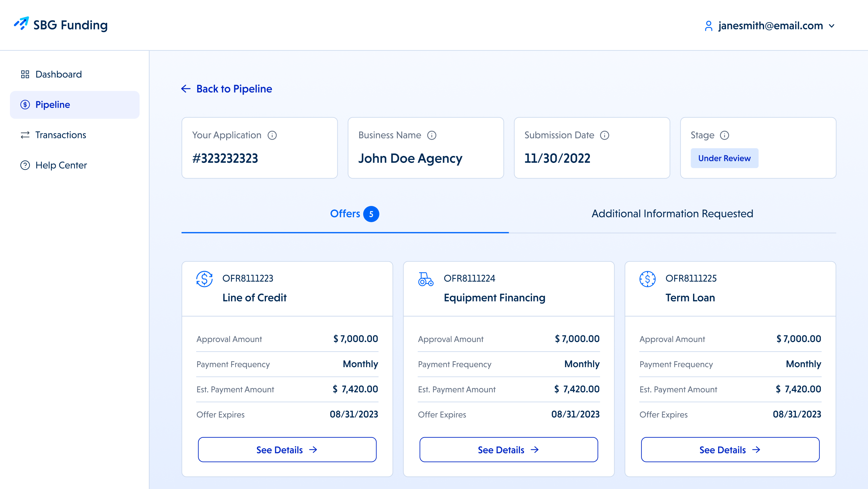The image size is (868, 489).
Task: Click the info icon next to Submission Date
Action: click(x=604, y=135)
